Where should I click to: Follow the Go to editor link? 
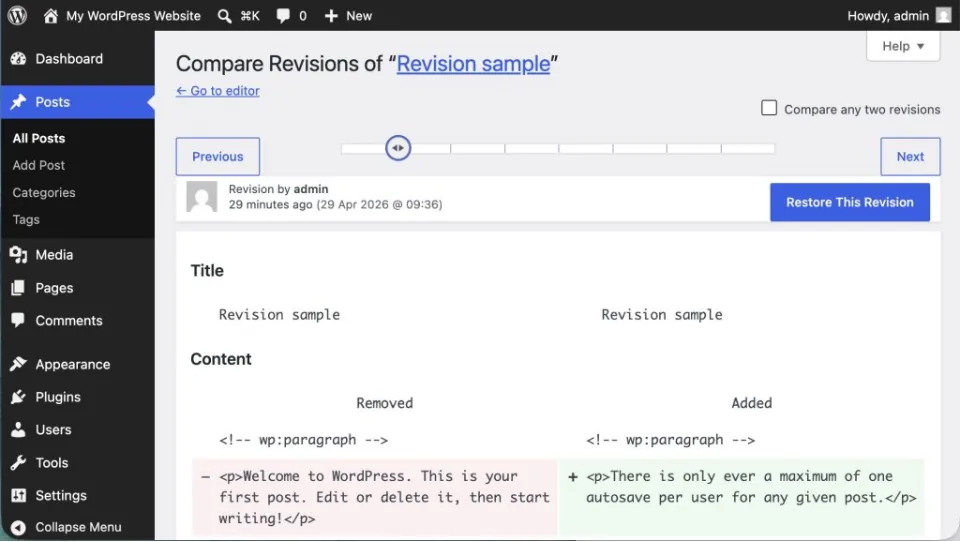click(218, 91)
